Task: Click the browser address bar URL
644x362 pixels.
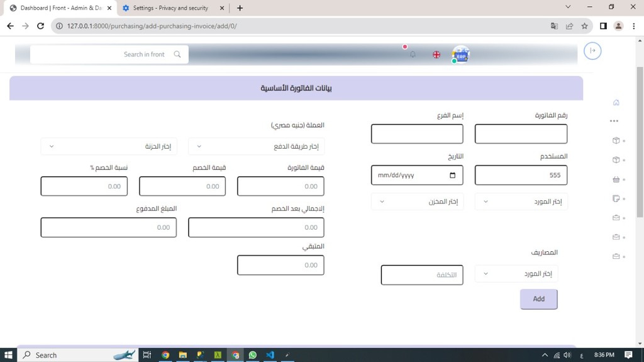Action: tap(152, 26)
